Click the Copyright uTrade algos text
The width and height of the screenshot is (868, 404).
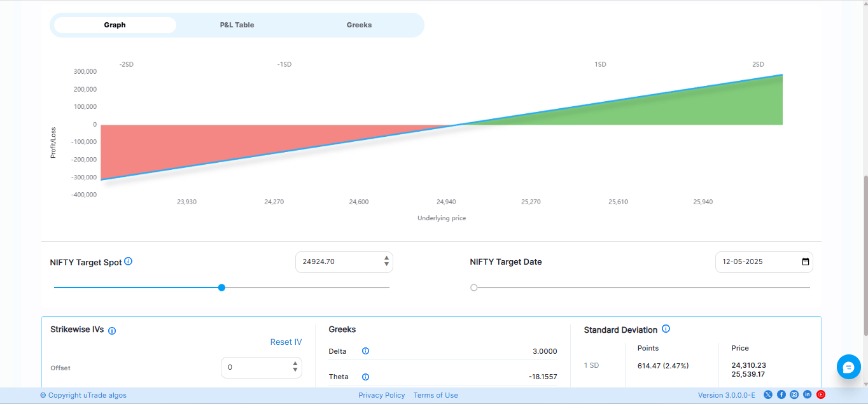83,395
